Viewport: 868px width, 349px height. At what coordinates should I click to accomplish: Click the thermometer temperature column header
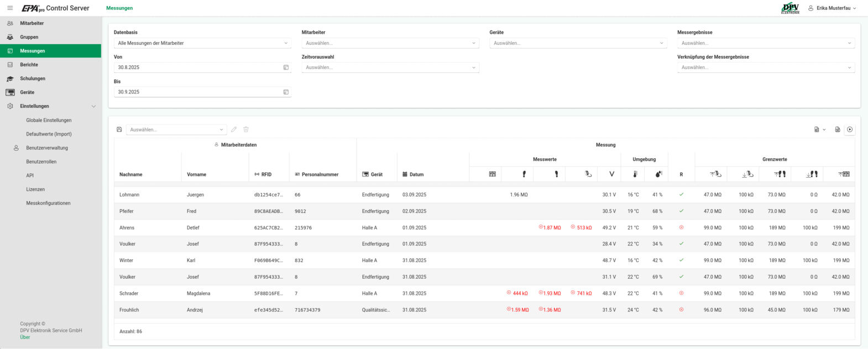click(x=635, y=174)
